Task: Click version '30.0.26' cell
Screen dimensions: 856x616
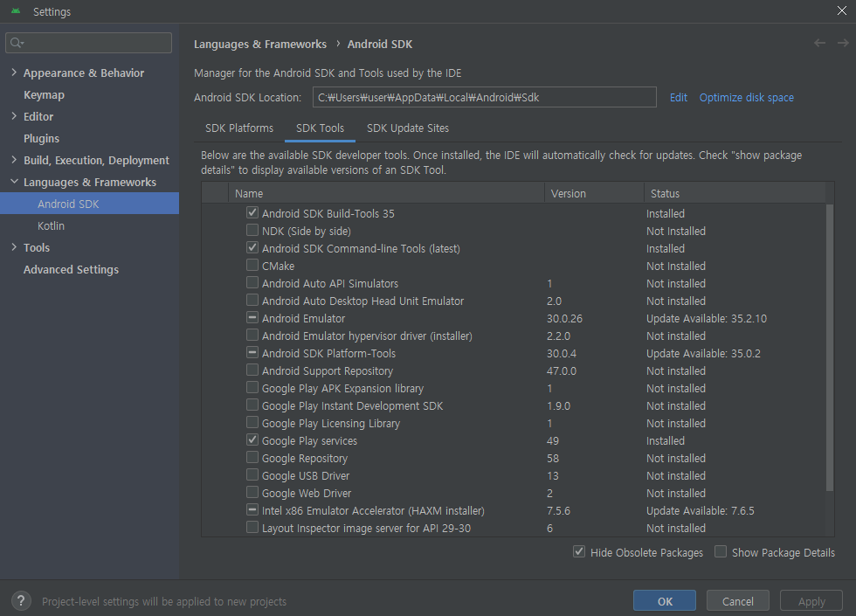Action: point(564,318)
